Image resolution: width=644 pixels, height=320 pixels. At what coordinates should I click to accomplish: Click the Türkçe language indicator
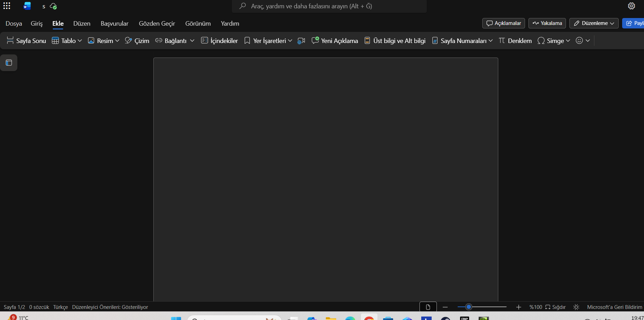[60, 307]
